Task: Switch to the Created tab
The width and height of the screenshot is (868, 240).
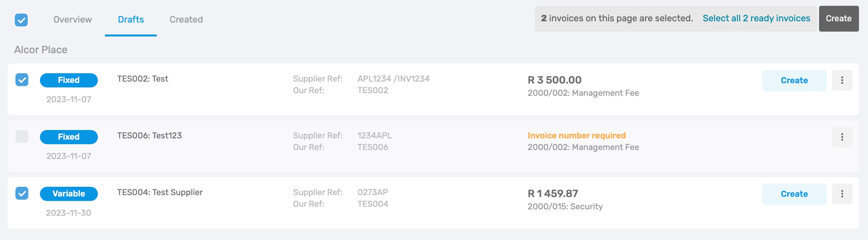Action: (186, 20)
